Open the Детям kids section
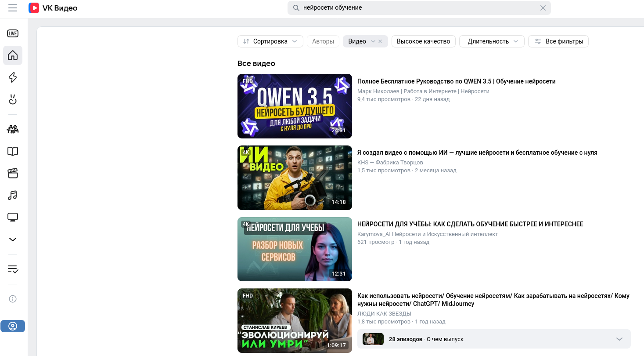This screenshot has height=356, width=644. pyautogui.click(x=13, y=129)
